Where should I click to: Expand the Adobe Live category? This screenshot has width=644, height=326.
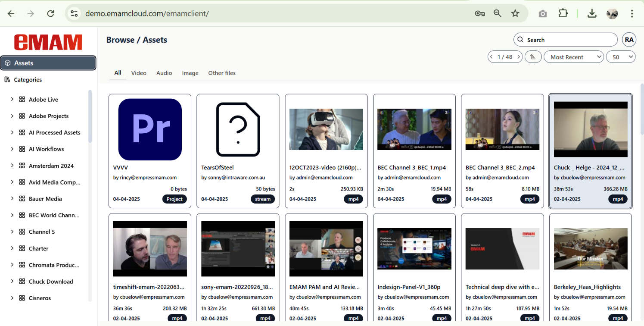pos(12,100)
